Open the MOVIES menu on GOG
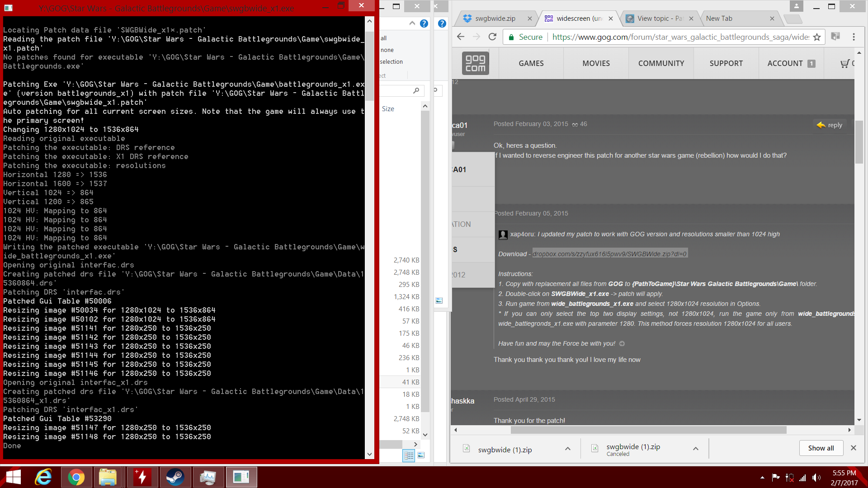This screenshot has width=868, height=488. [x=596, y=63]
